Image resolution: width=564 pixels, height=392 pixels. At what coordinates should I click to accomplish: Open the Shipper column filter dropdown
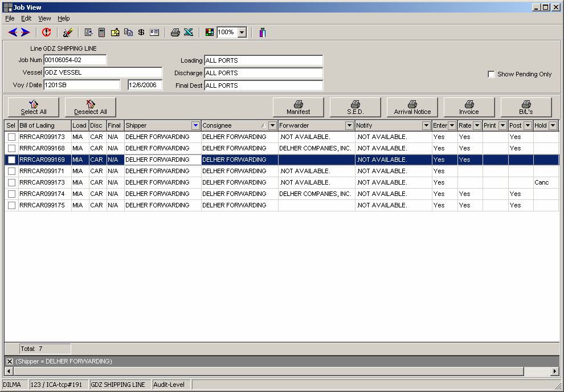pyautogui.click(x=195, y=125)
